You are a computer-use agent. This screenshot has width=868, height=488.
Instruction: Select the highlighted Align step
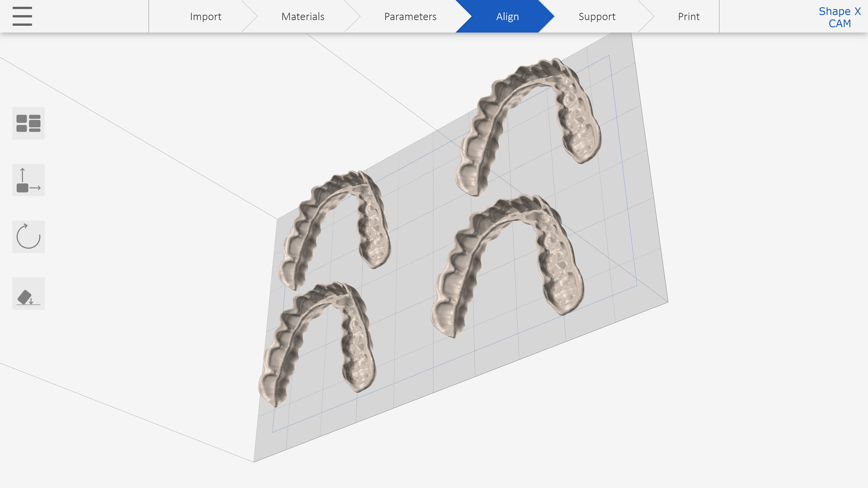(507, 17)
